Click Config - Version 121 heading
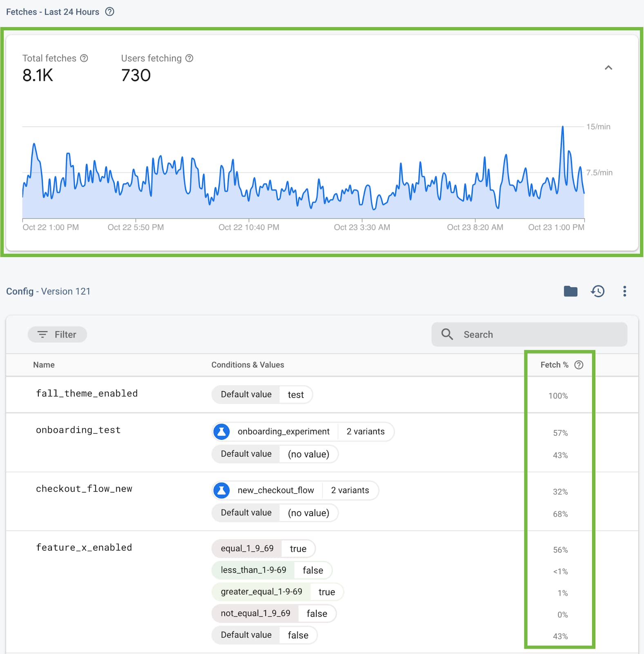 tap(48, 291)
